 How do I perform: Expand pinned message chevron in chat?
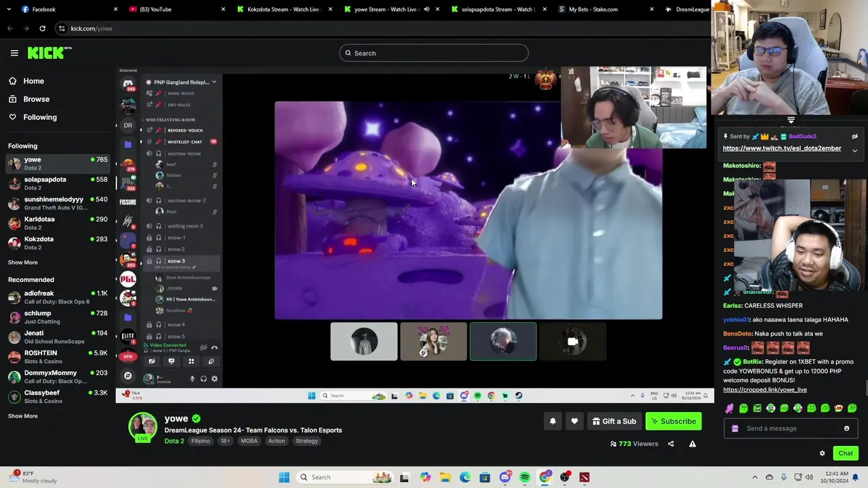click(x=854, y=150)
